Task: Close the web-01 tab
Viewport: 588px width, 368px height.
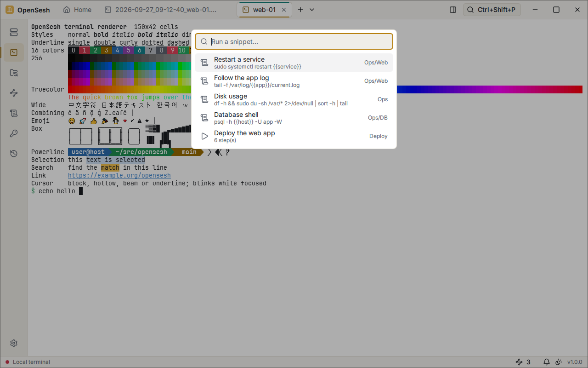Action: tap(284, 10)
